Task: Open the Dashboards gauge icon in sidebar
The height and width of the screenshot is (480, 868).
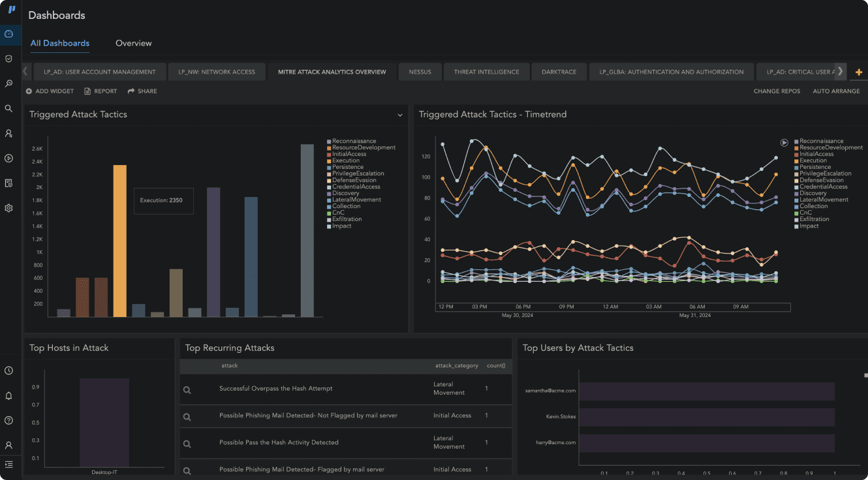Action: pos(9,34)
